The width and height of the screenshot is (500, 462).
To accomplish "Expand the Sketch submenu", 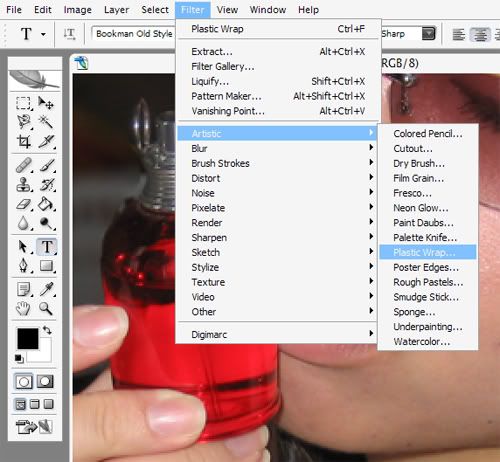I will 277,252.
